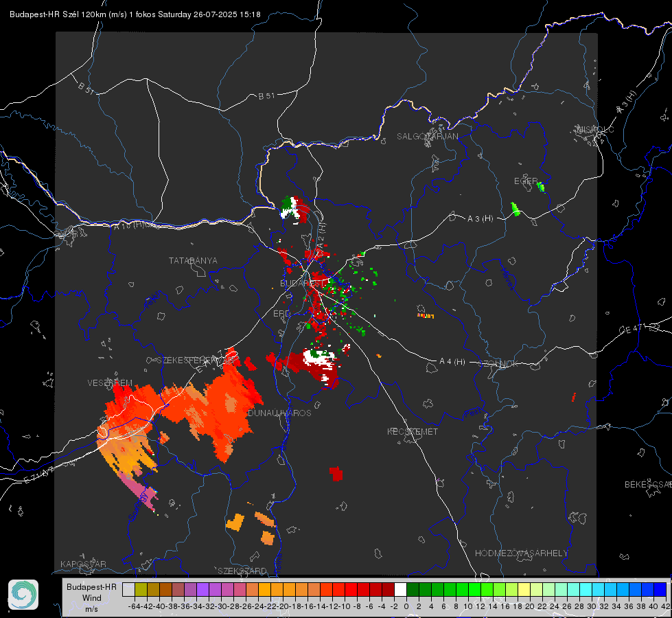Click the KECSKEMÉT city label
Viewport: 672px width, 618px height.
pyautogui.click(x=413, y=432)
